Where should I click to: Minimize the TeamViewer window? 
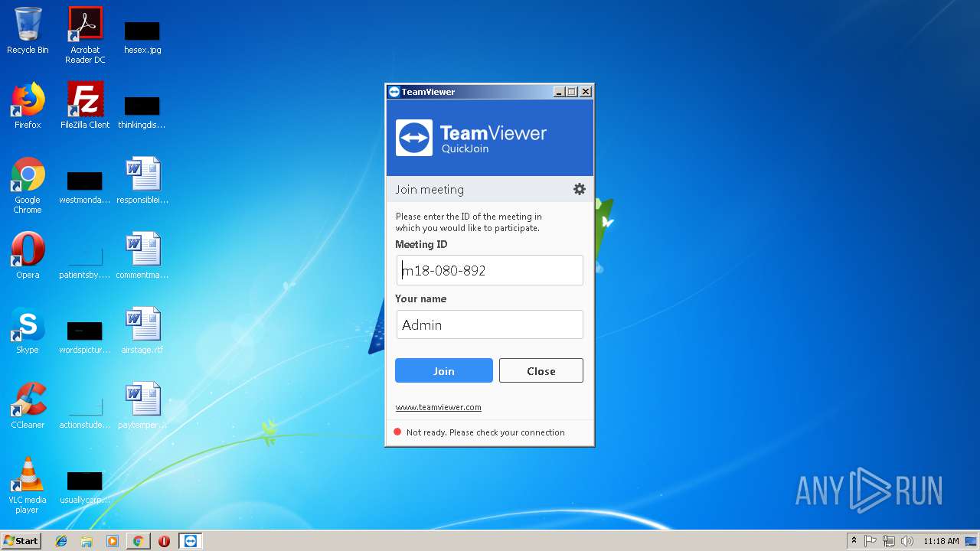(559, 92)
